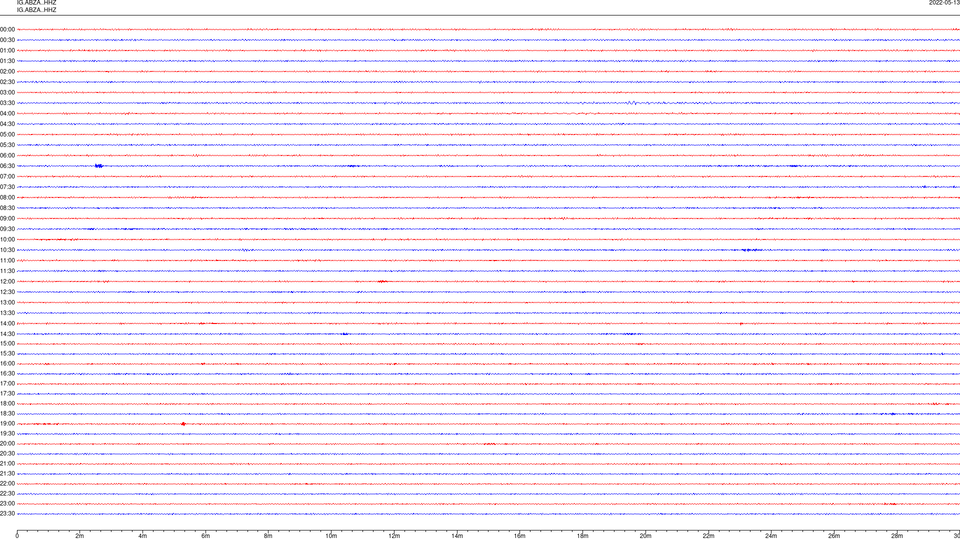Click the 10:30 trace label
The width and height of the screenshot is (960, 540).
coord(7,250)
